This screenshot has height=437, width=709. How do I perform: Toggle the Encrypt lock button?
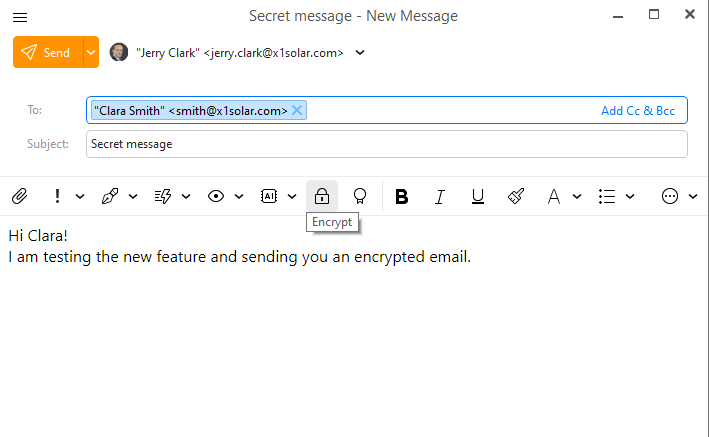(321, 197)
